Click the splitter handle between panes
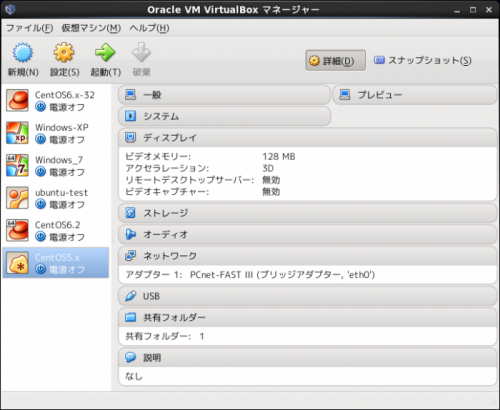Image resolution: width=500 pixels, height=410 pixels. [x=113, y=237]
